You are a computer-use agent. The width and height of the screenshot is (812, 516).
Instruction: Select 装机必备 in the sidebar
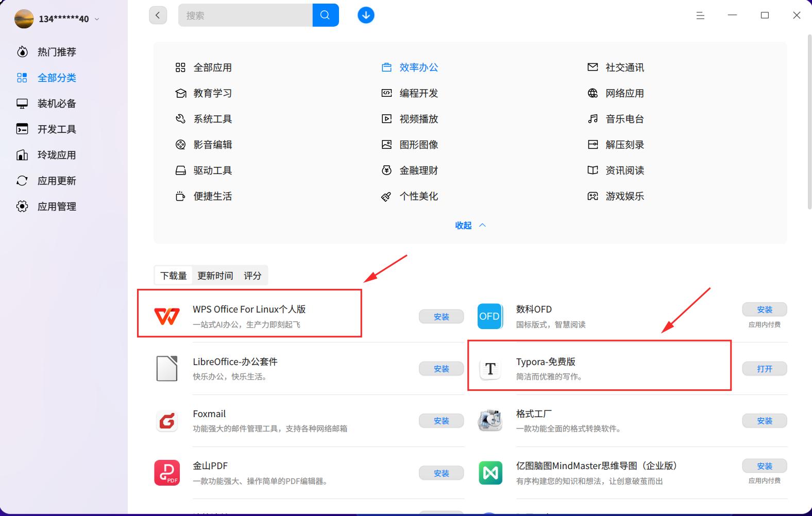tap(57, 104)
